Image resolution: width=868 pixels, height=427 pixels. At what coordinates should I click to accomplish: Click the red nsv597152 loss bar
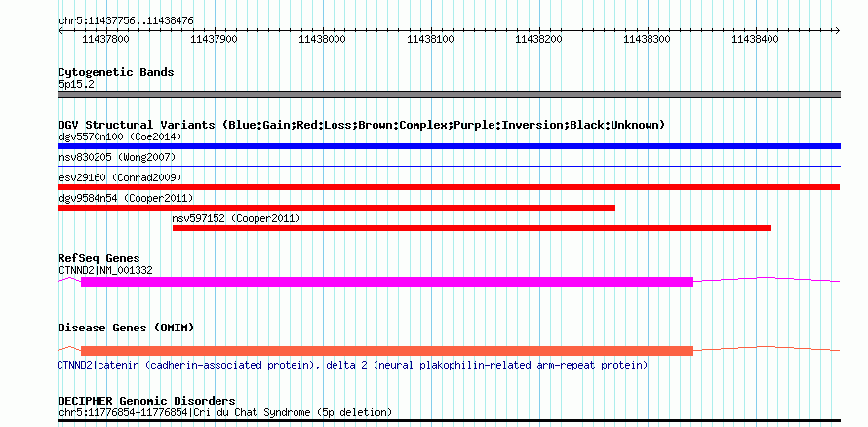[x=472, y=228]
